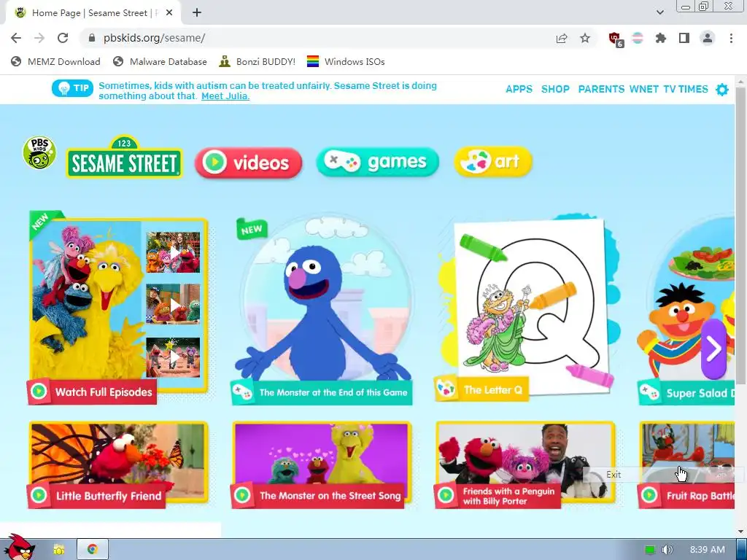This screenshot has height=560, width=747.
Task: Select Chrome in the taskbar
Action: [x=93, y=550]
